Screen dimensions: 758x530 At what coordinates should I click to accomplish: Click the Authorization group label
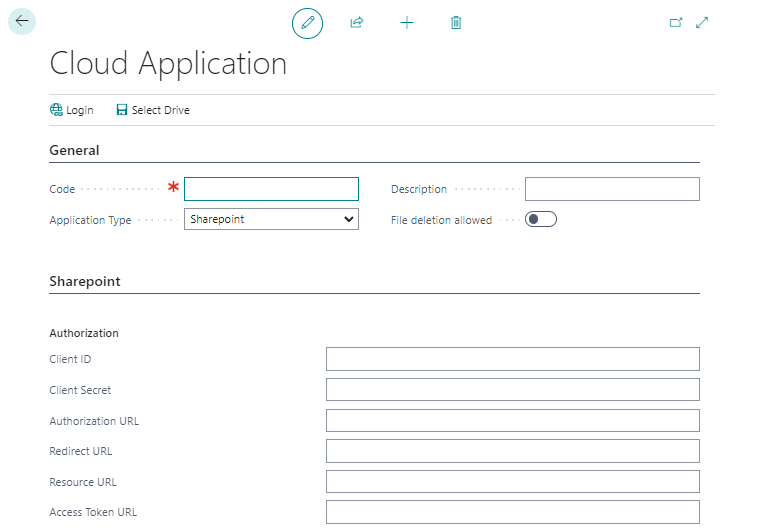point(84,333)
